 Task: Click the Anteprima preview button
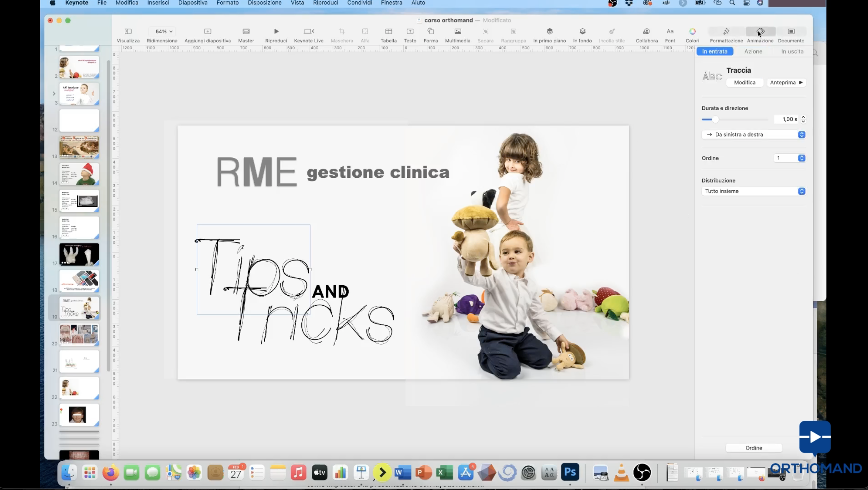point(786,82)
